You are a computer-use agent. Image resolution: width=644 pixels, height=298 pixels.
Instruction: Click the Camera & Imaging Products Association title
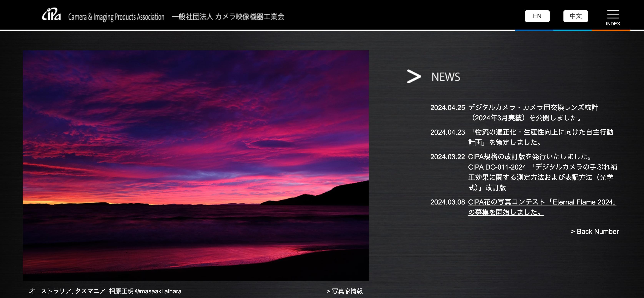116,17
